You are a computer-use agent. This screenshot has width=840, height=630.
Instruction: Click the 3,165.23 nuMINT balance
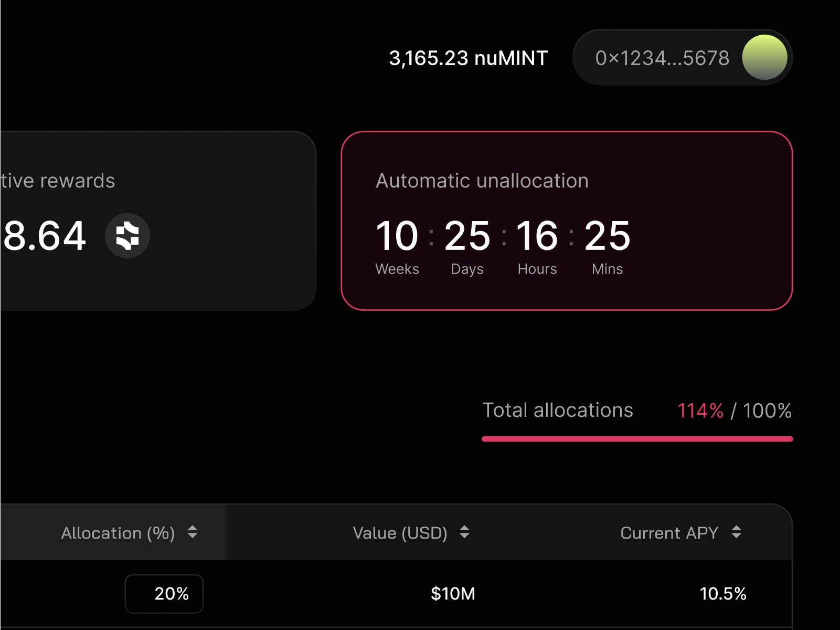468,58
